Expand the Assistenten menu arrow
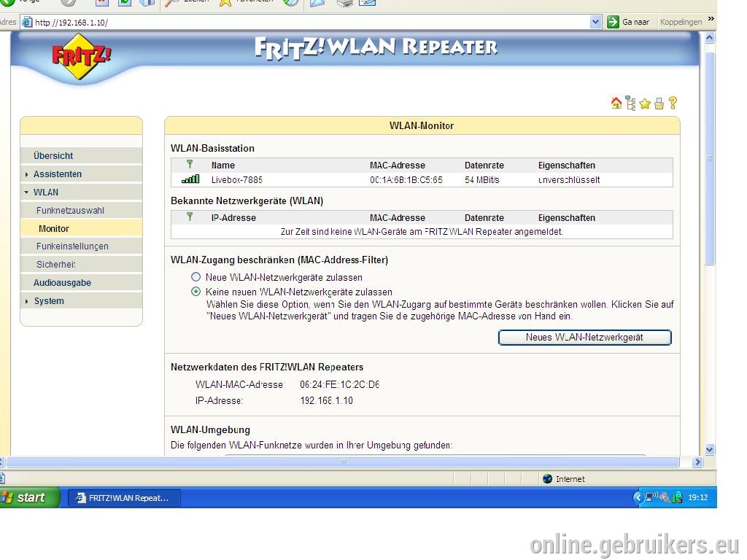 26,174
